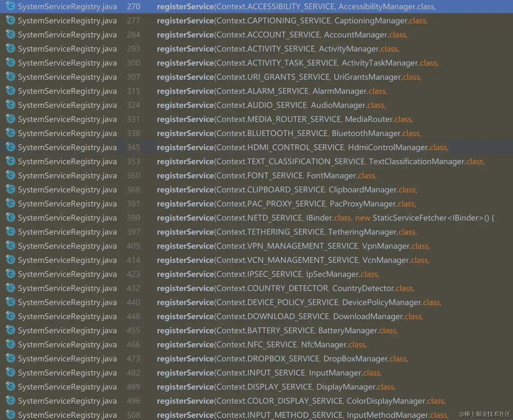
Task: Click the class icon on line 331 row
Action: [x=11, y=119]
